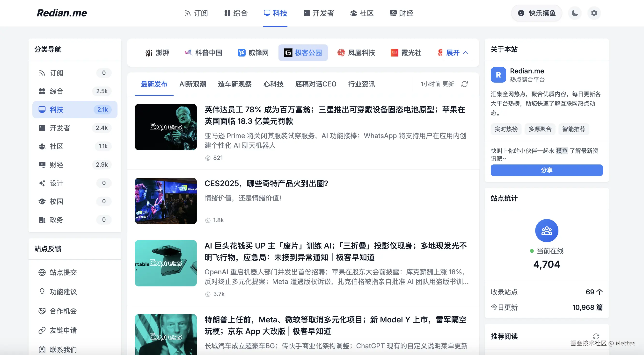
Task: Toggle dark mode moon icon
Action: [x=575, y=13]
